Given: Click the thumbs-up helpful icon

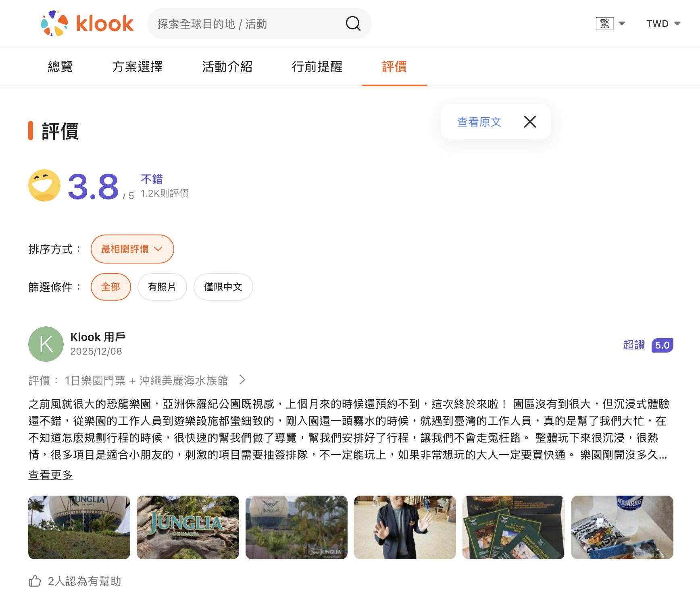Looking at the screenshot, I should point(35,581).
